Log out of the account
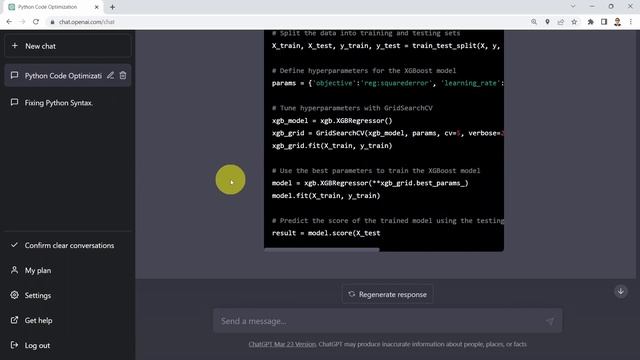This screenshot has height=360, width=640. pos(68,345)
